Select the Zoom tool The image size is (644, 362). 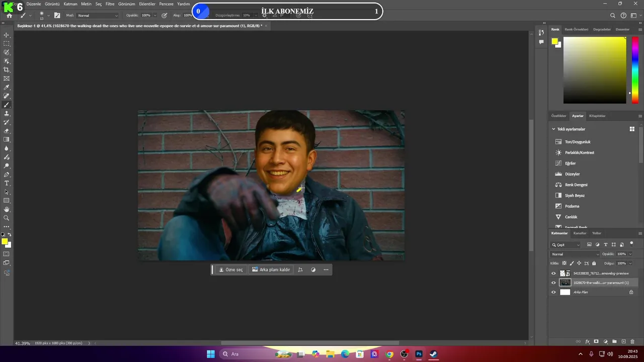(x=7, y=218)
